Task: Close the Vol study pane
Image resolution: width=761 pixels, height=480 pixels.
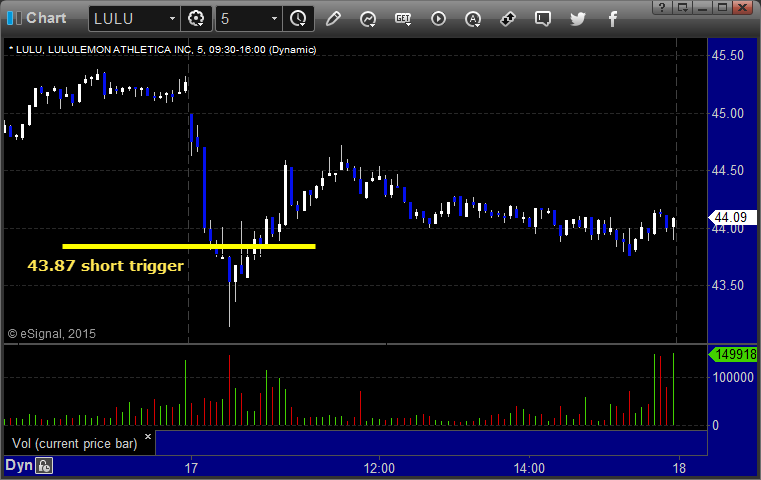Action: tap(148, 436)
